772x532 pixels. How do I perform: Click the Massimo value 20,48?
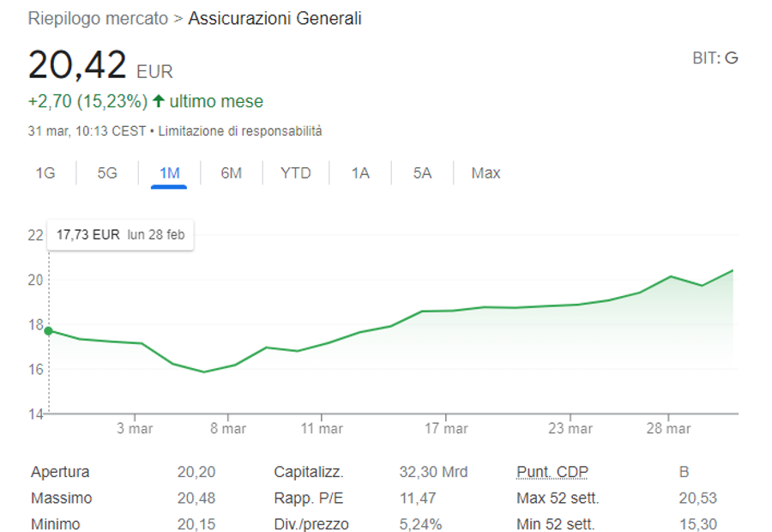pos(196,498)
